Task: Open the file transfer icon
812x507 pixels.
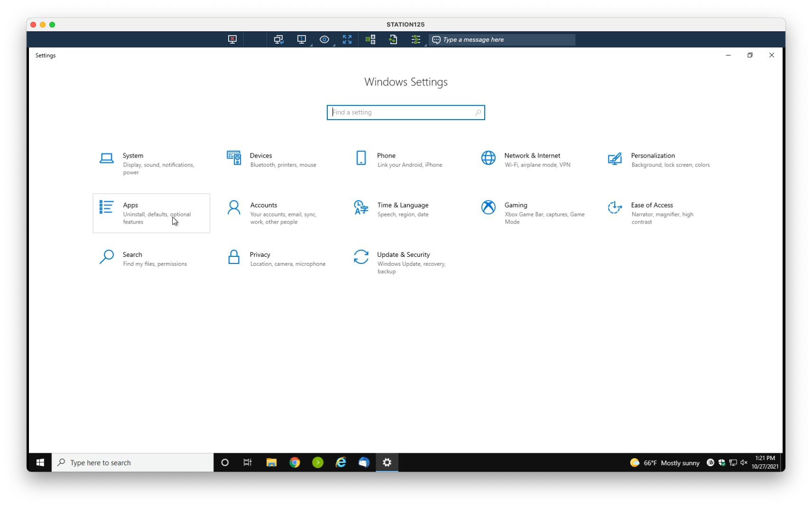Action: pos(393,39)
